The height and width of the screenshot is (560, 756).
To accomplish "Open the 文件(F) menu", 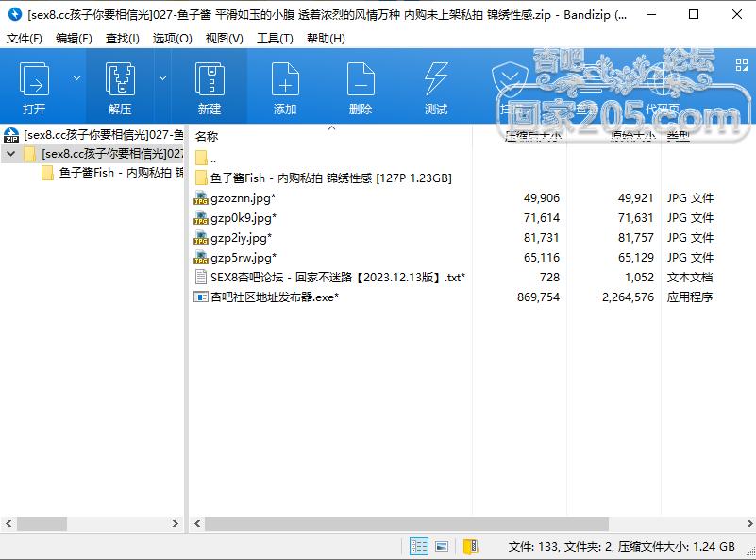I will click(25, 39).
